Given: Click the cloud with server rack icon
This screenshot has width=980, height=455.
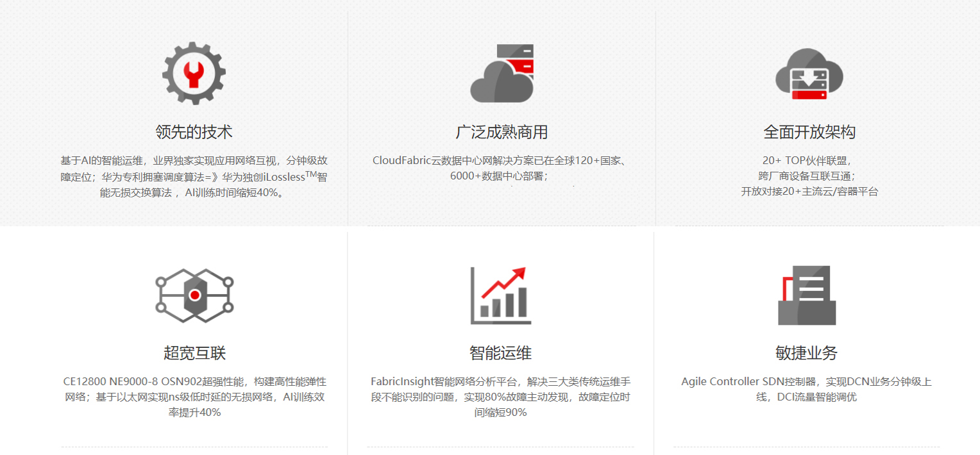Looking at the screenshot, I should [x=502, y=74].
